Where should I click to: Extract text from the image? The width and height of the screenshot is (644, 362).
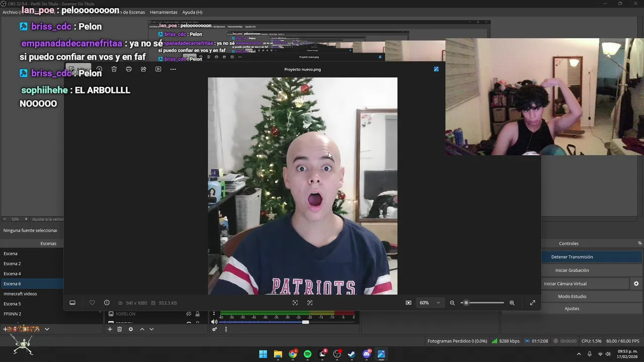(x=310, y=303)
